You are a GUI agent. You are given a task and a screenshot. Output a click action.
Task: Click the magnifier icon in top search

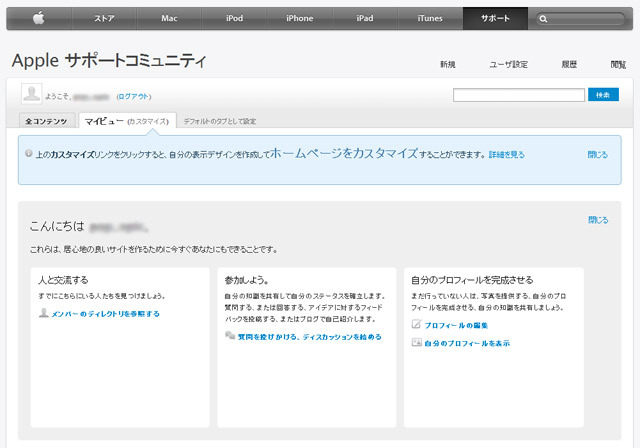[543, 19]
